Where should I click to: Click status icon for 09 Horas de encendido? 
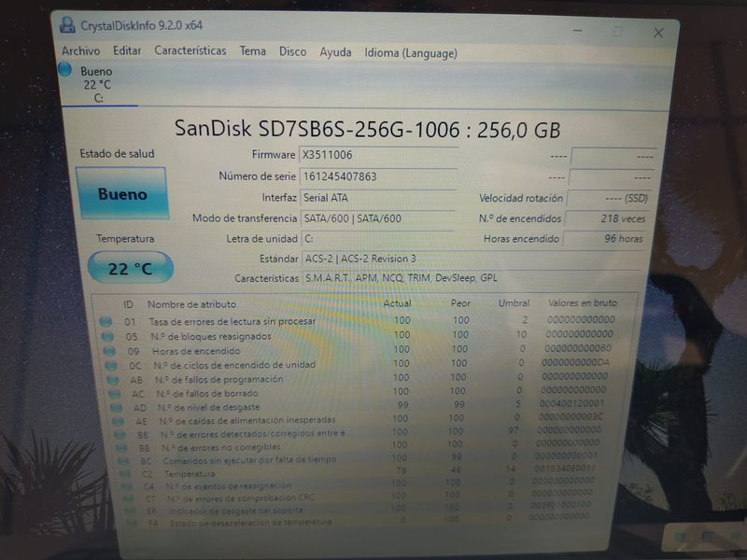pos(109,352)
